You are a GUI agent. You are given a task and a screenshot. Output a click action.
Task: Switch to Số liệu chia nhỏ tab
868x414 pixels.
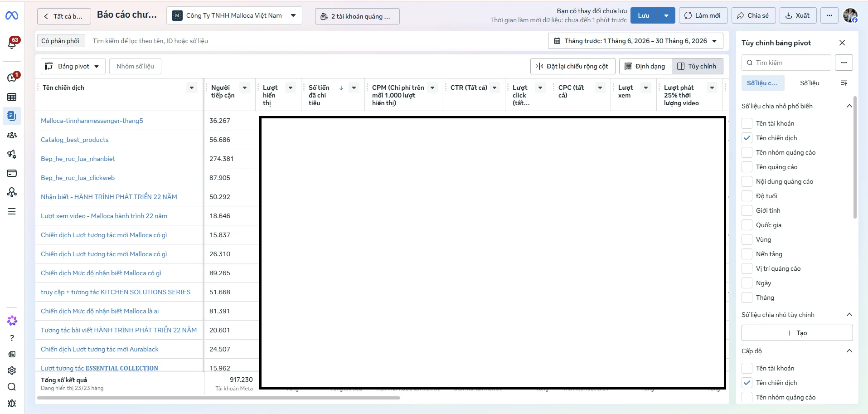[x=762, y=83]
